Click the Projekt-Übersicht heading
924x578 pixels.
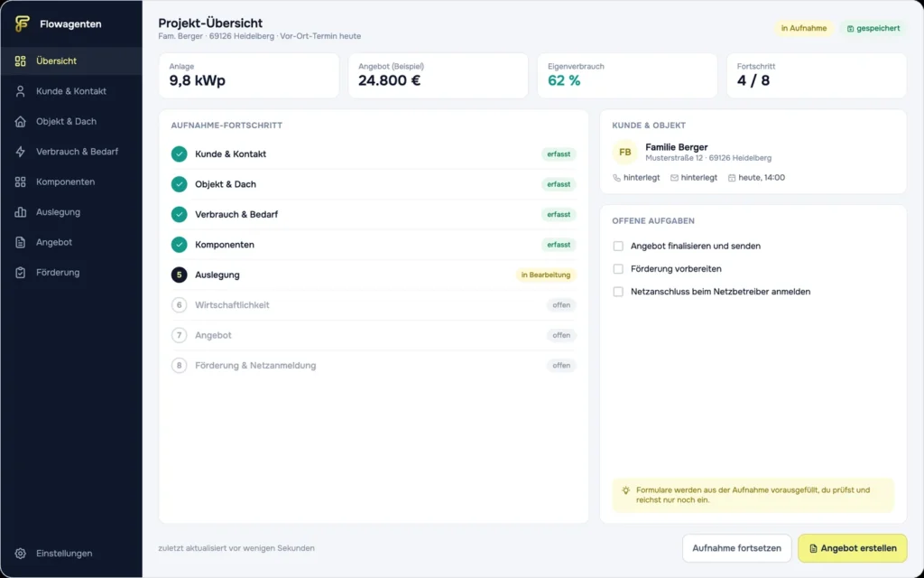click(x=210, y=23)
